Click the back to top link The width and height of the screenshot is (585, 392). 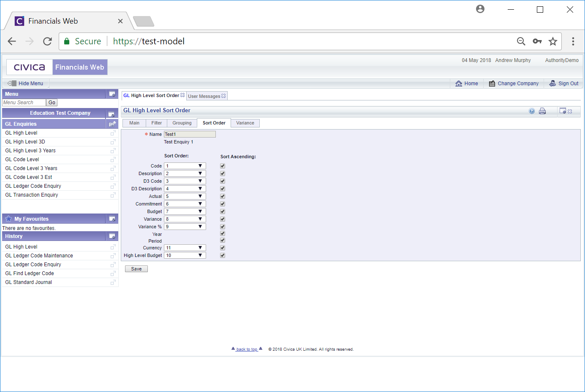[247, 349]
